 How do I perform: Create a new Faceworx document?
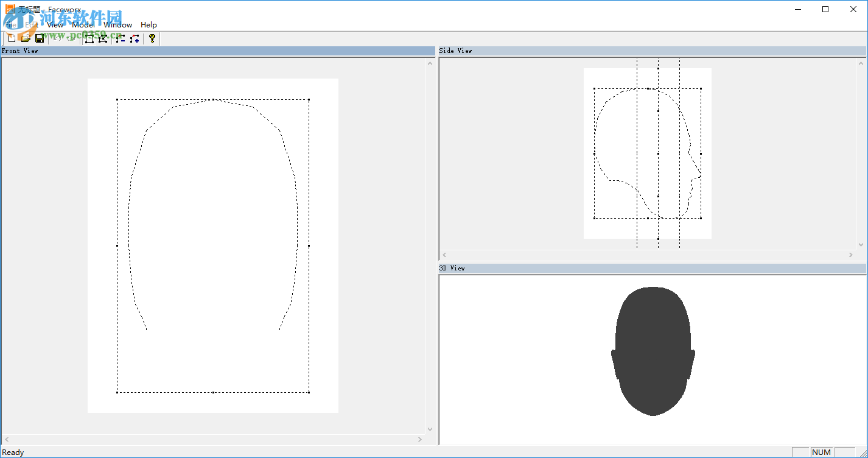pyautogui.click(x=11, y=38)
